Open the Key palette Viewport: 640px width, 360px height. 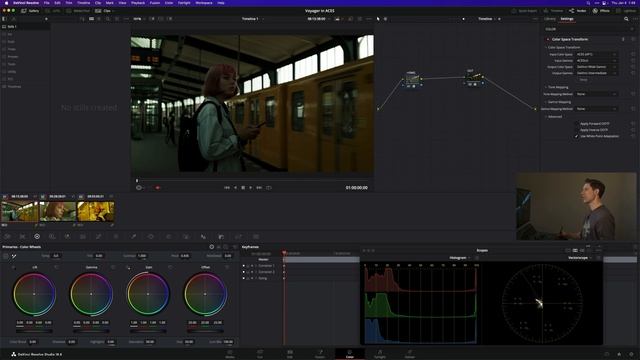point(221,237)
